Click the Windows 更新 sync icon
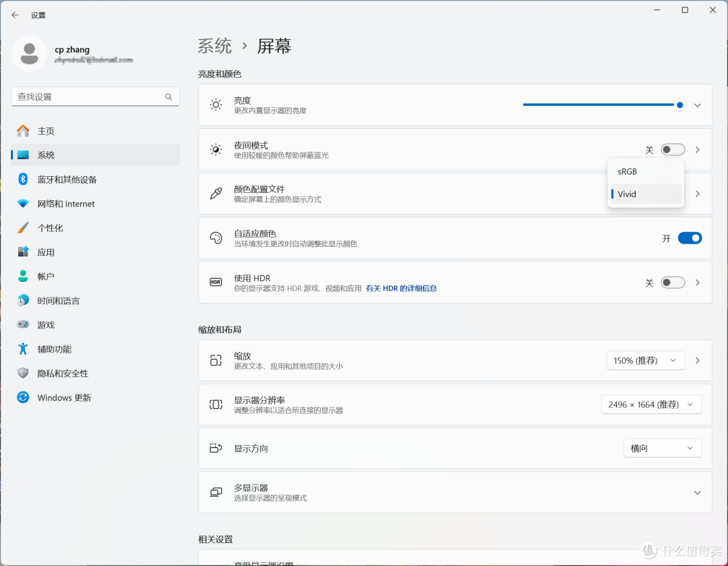The width and height of the screenshot is (728, 566). [23, 397]
